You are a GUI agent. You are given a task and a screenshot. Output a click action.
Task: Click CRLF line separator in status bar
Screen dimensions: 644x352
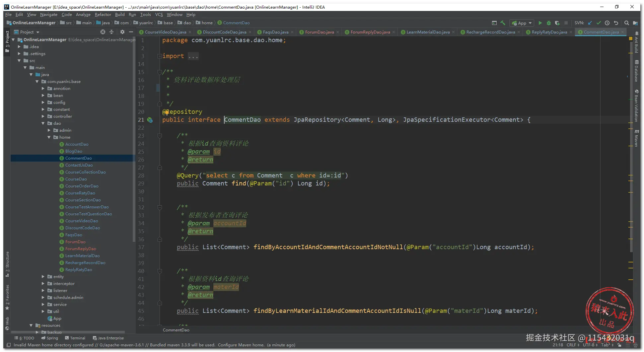[x=573, y=345]
